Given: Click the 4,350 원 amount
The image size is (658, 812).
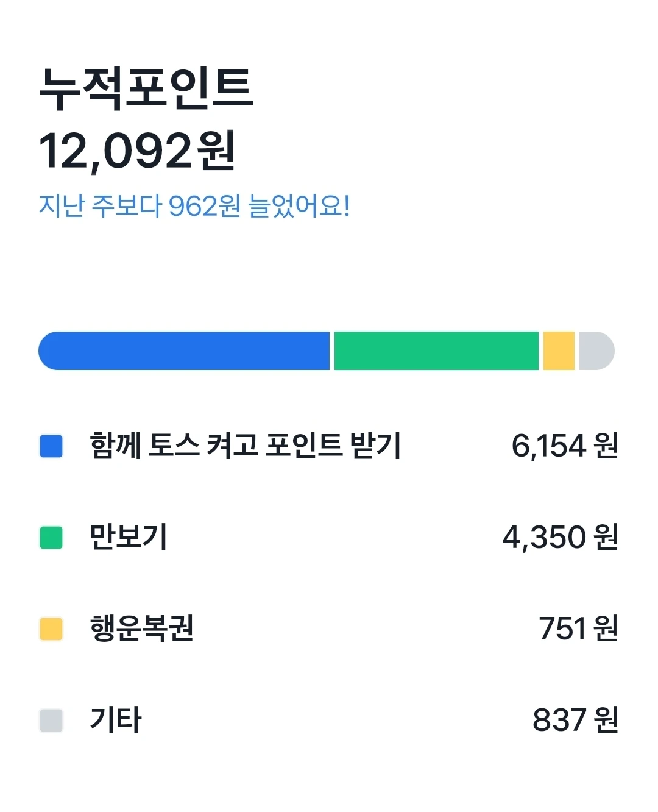Looking at the screenshot, I should 560,537.
